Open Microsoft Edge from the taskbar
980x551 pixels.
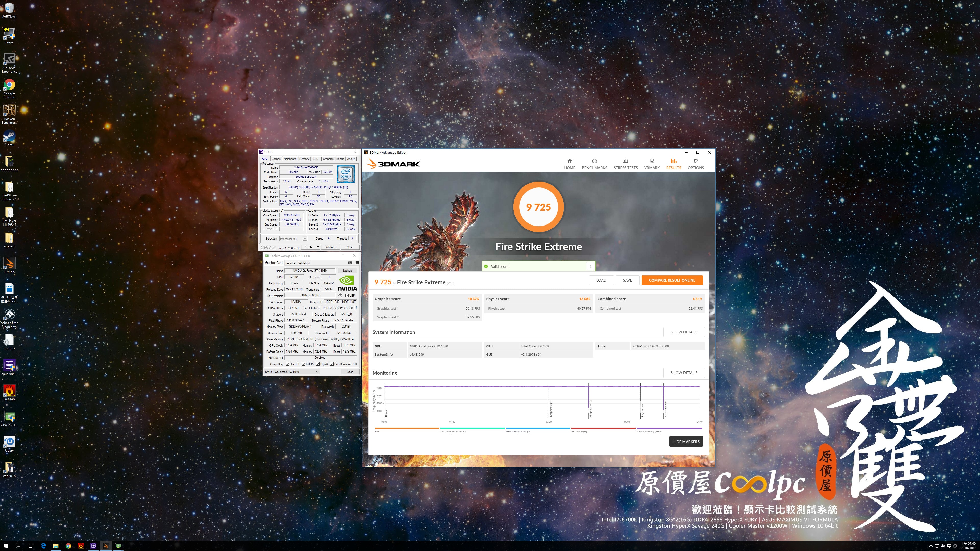tap(43, 546)
